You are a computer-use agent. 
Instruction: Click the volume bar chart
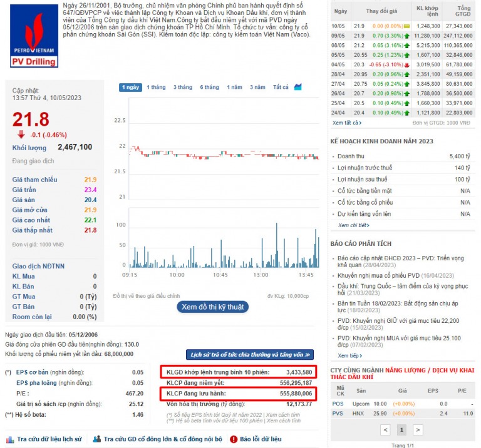tap(224, 238)
